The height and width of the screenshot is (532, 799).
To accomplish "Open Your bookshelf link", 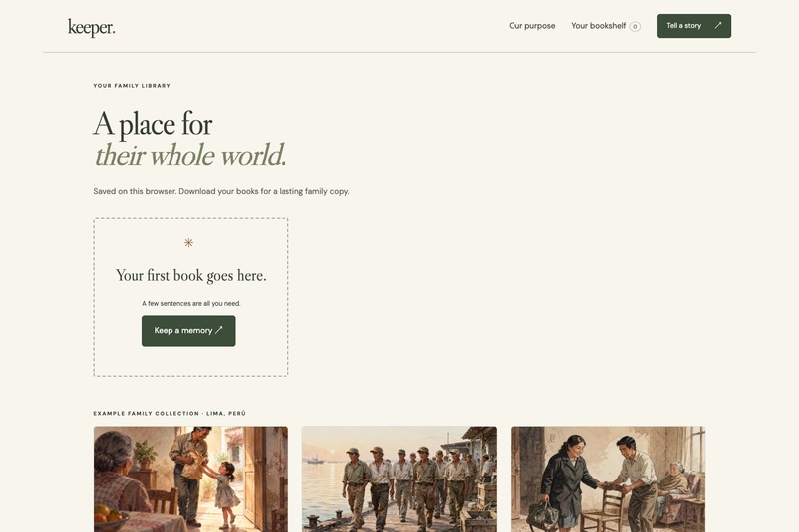I will [598, 26].
